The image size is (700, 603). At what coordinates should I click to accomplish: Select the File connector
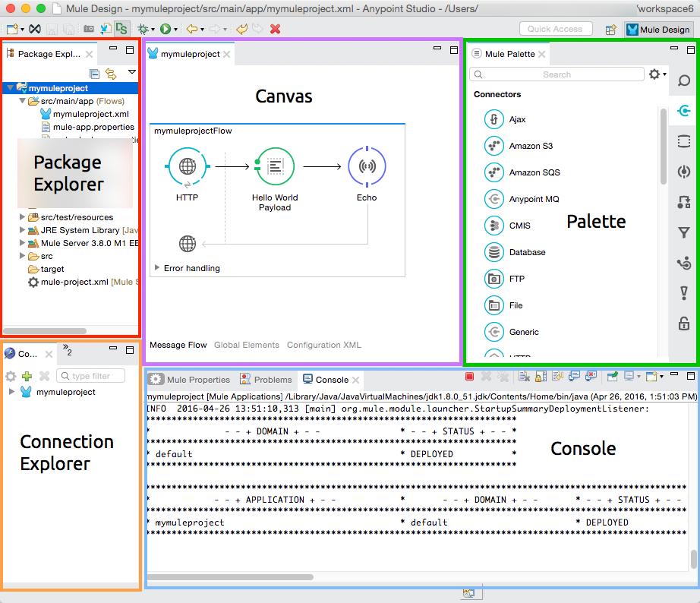(503, 305)
